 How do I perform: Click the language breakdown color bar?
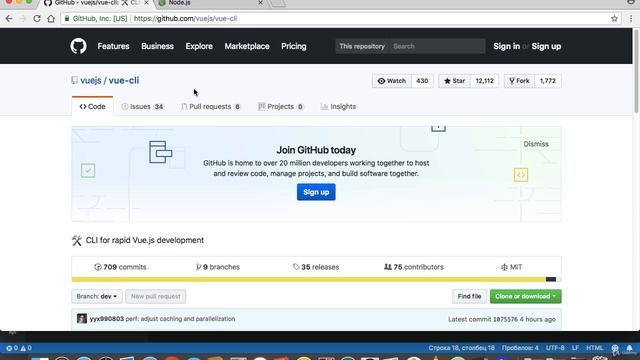[316, 279]
